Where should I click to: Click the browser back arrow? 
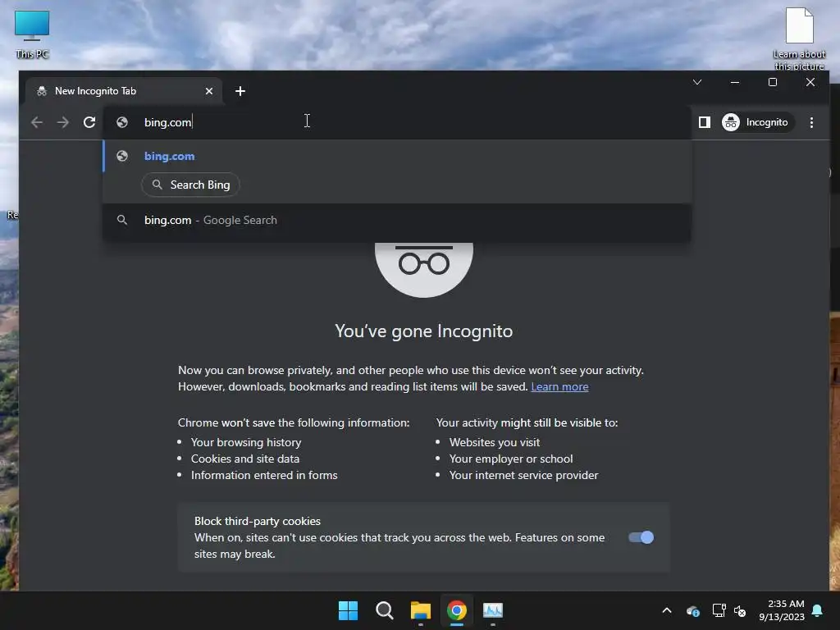click(36, 123)
